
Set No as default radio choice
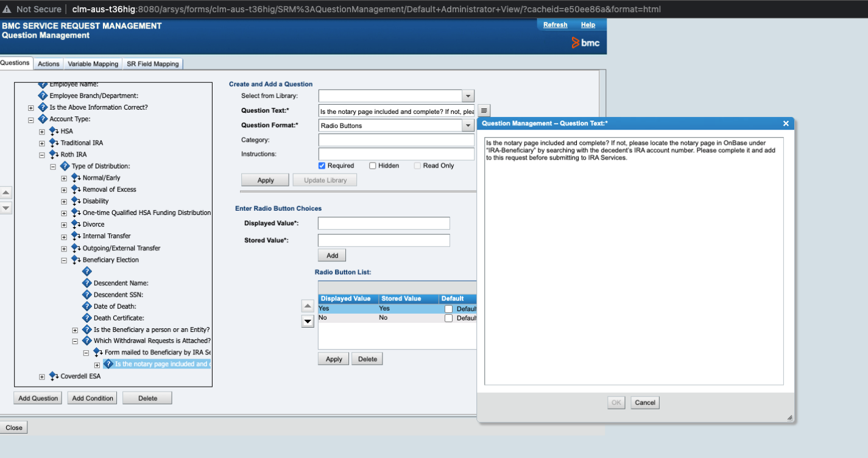[448, 318]
